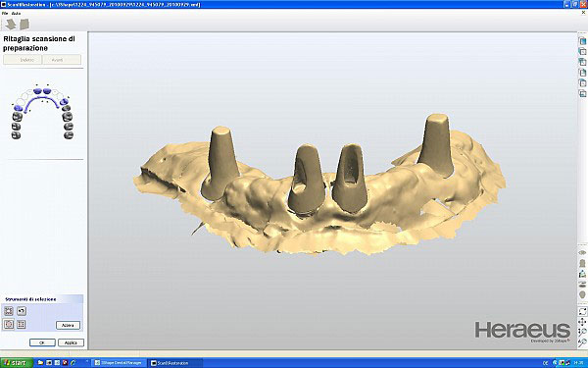
Task: Select the bottom-right gray molar in tooth chart
Action: 69,135
